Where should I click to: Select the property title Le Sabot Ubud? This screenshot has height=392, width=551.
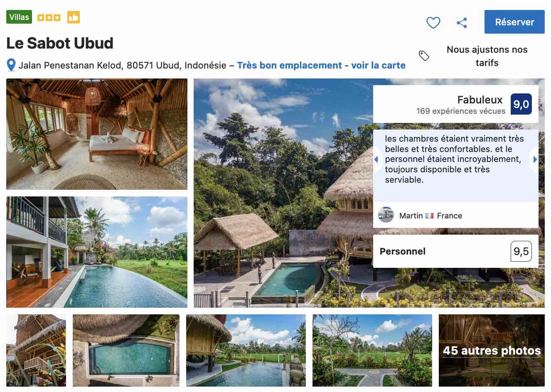pyautogui.click(x=60, y=43)
